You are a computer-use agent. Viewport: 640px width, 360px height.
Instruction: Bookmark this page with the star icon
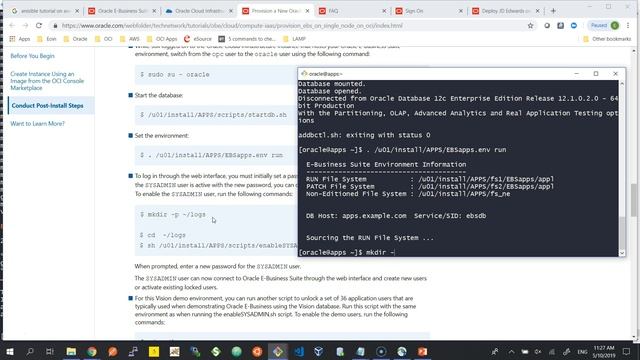(530, 25)
